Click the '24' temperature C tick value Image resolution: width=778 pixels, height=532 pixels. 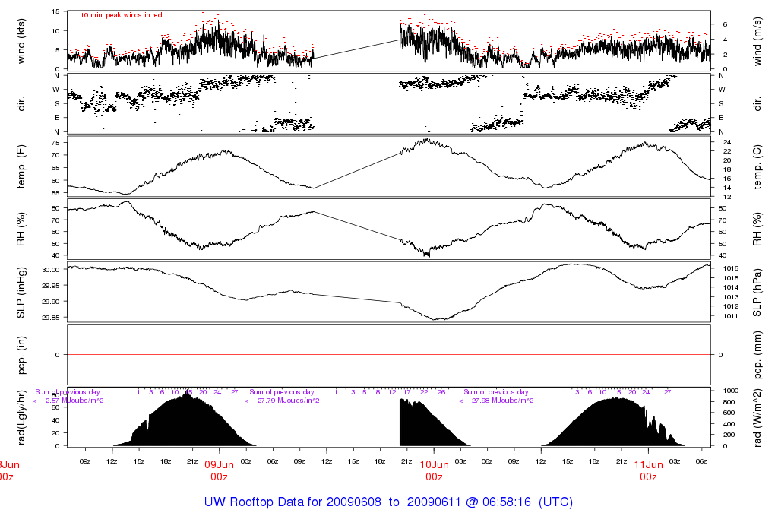coord(727,142)
